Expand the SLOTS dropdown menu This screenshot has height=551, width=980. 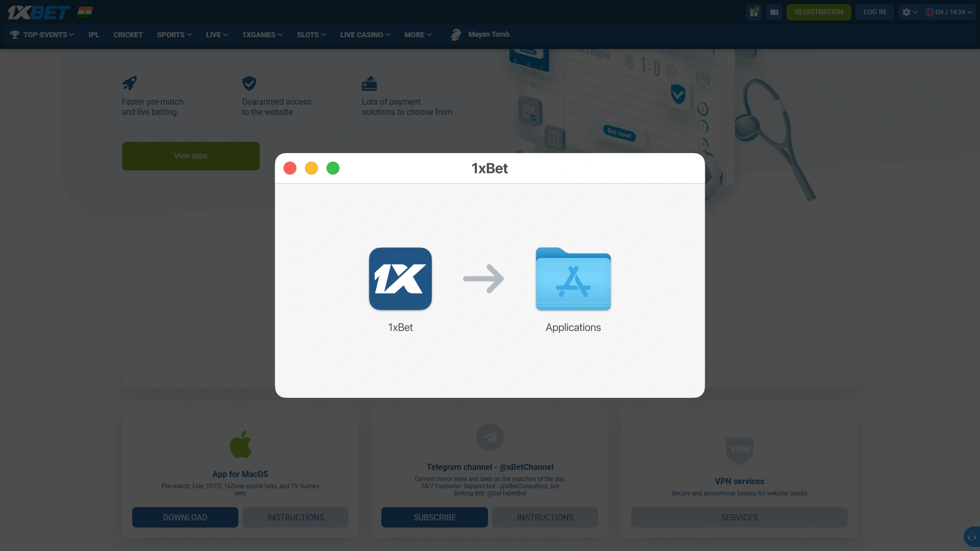tap(311, 35)
